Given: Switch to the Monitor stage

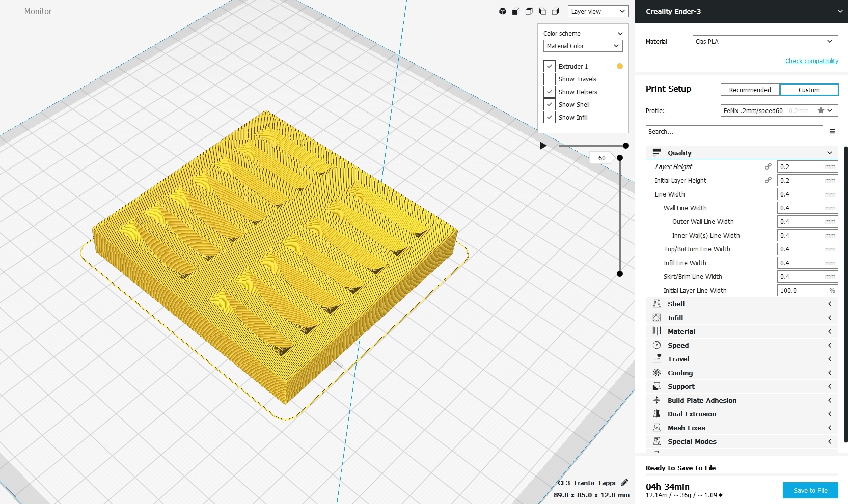Looking at the screenshot, I should click(x=38, y=11).
